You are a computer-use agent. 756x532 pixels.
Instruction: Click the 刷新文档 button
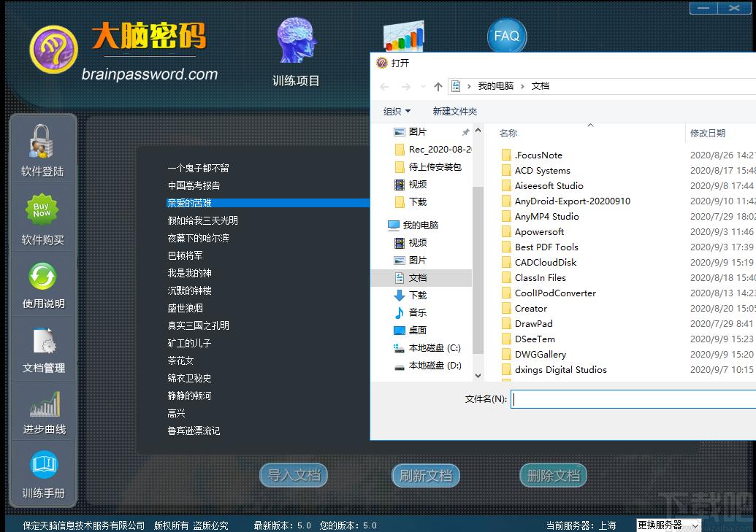coord(426,476)
